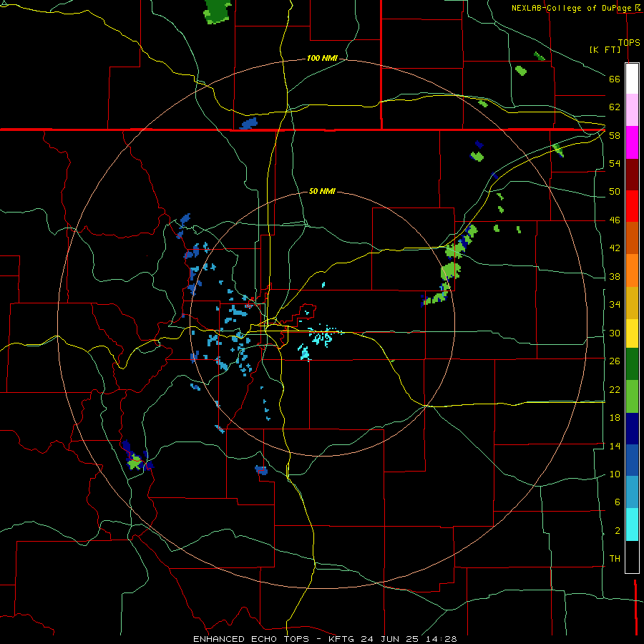Click the 62 legend value
The height and width of the screenshot is (644, 644).
tap(615, 107)
